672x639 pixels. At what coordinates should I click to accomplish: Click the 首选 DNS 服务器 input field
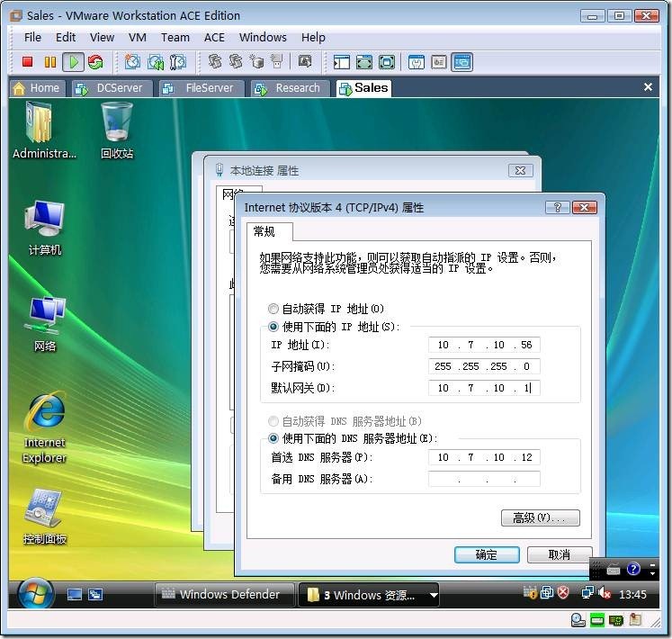[x=484, y=457]
